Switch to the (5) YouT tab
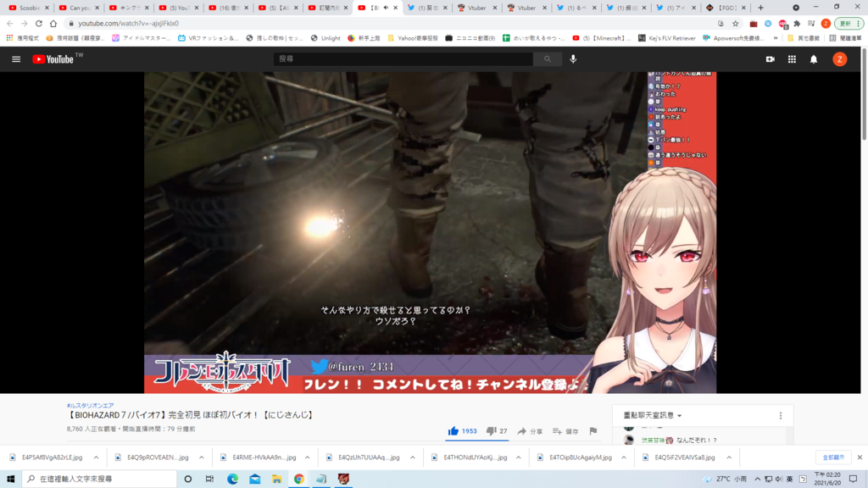 click(178, 8)
